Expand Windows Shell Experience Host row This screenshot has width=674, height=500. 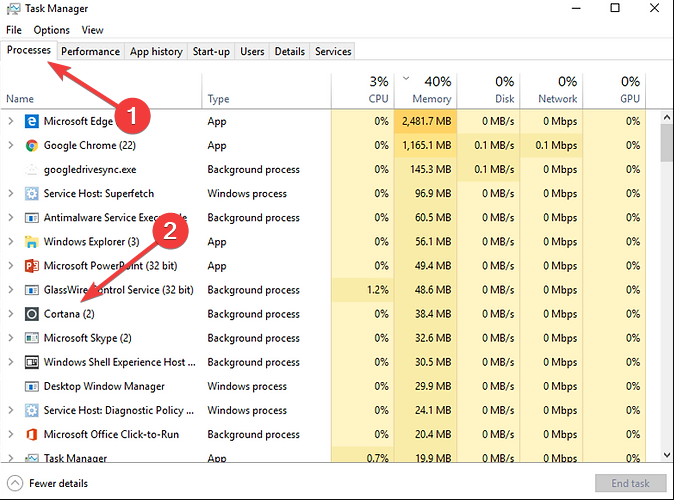click(x=11, y=362)
